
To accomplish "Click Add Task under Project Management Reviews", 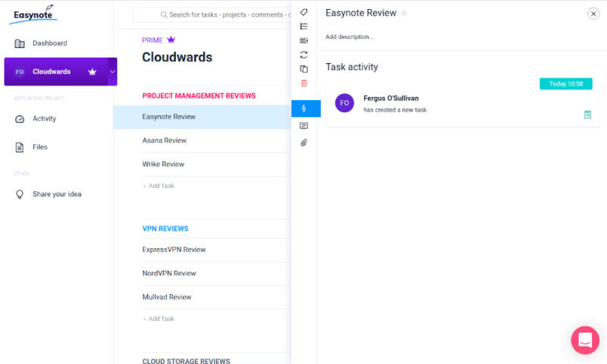I will (159, 186).
